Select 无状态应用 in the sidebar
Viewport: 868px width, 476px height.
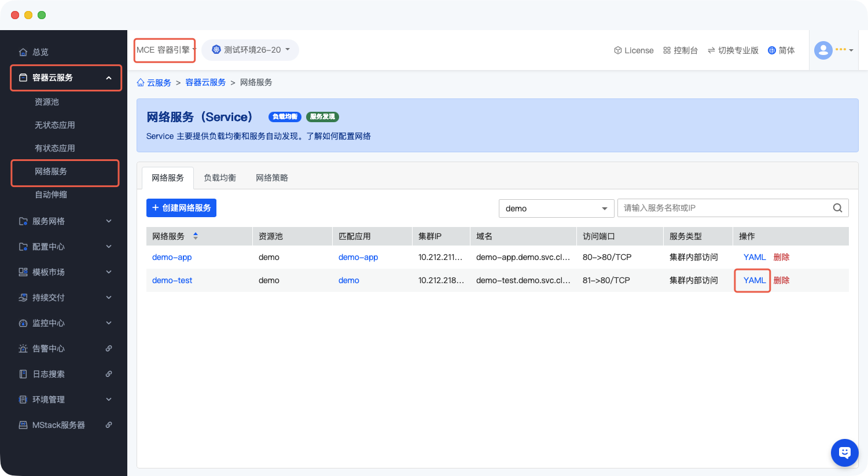click(x=55, y=125)
